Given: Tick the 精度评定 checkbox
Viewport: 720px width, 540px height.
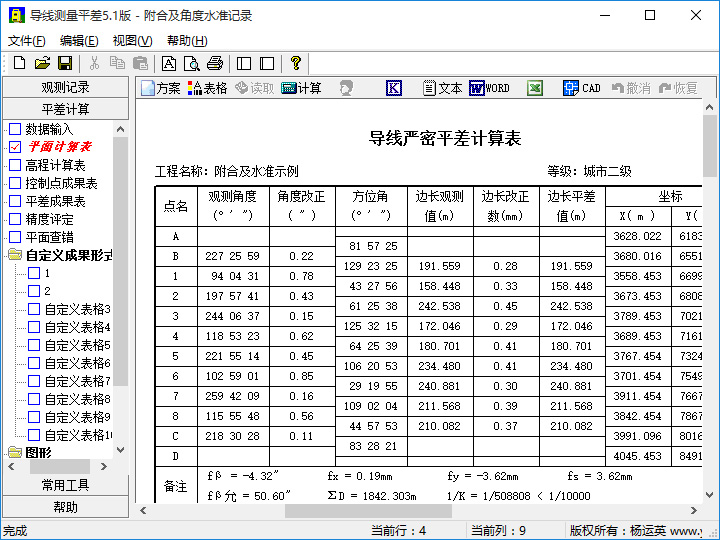Looking at the screenshot, I should click(15, 219).
